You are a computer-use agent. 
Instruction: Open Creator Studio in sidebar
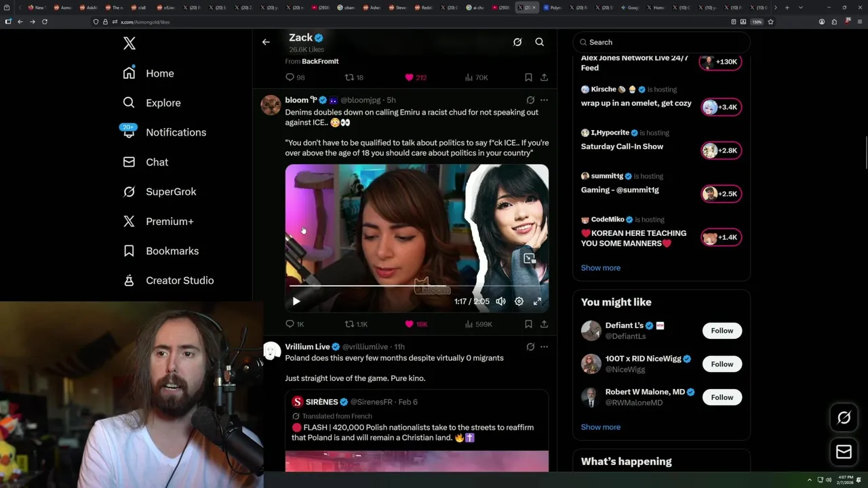(x=168, y=281)
